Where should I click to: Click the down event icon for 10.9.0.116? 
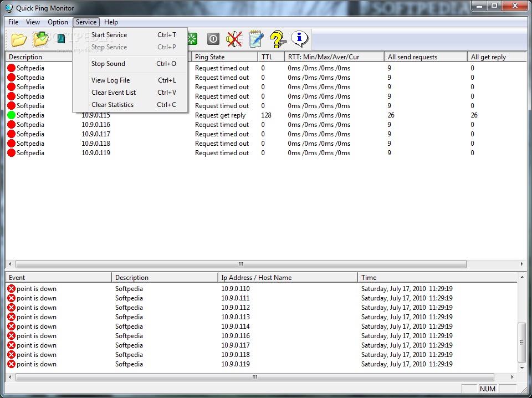[12, 336]
